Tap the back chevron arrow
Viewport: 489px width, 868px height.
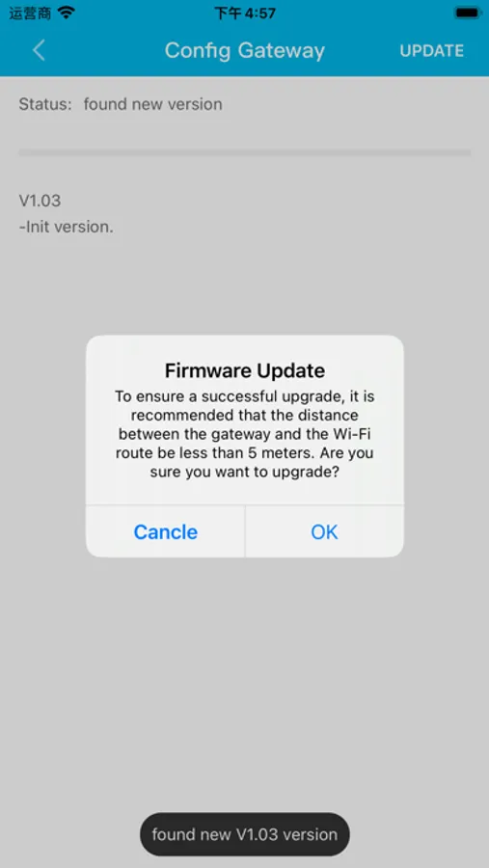[x=39, y=50]
